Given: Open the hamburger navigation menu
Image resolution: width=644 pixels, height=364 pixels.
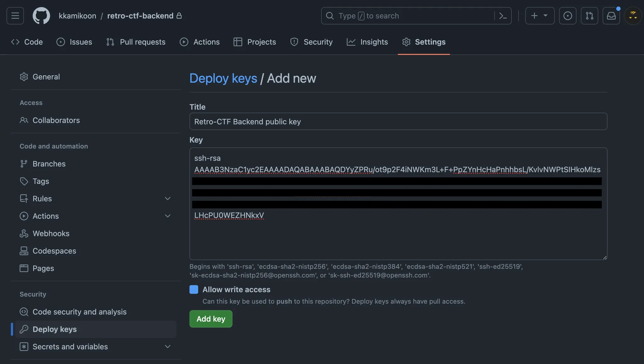Looking at the screenshot, I should [x=15, y=16].
